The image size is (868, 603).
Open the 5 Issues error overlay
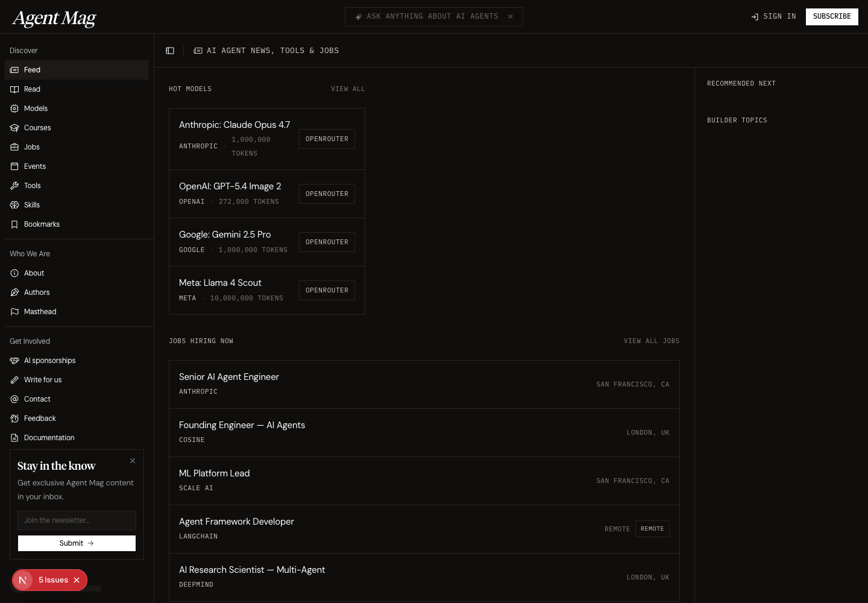click(x=53, y=580)
